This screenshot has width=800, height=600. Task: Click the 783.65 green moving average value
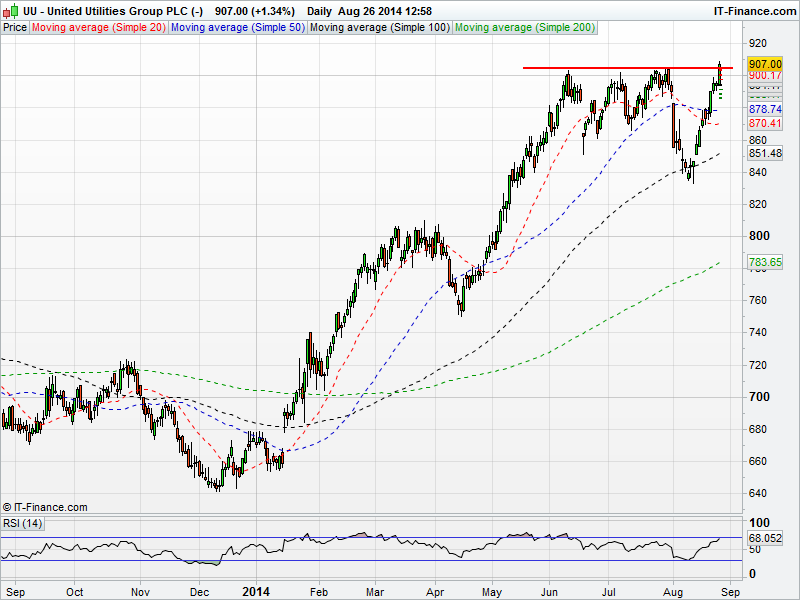tap(765, 262)
